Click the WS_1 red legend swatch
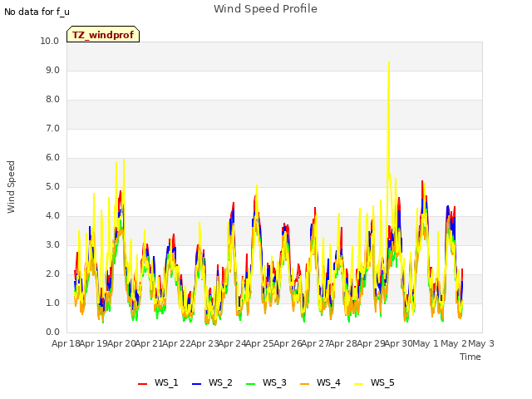The image size is (532, 399). [x=142, y=384]
